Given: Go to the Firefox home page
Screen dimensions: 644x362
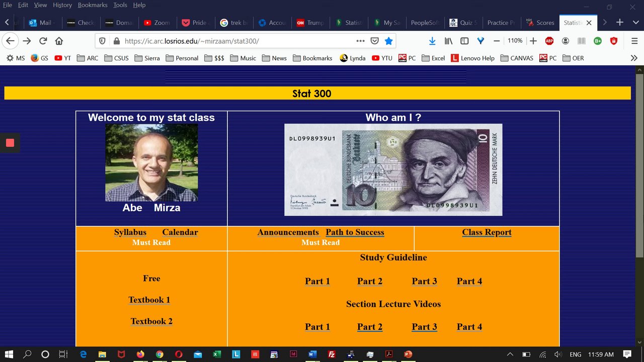Looking at the screenshot, I should tap(59, 41).
